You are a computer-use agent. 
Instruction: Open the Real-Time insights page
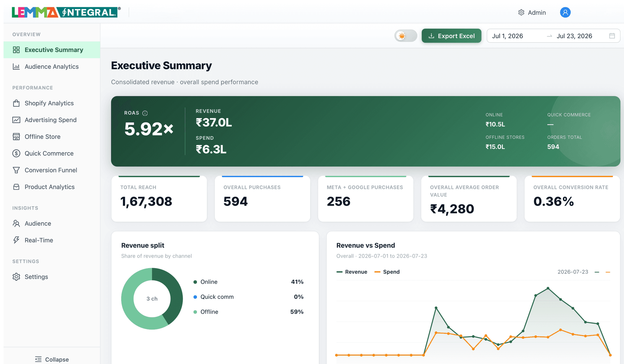tap(52, 240)
